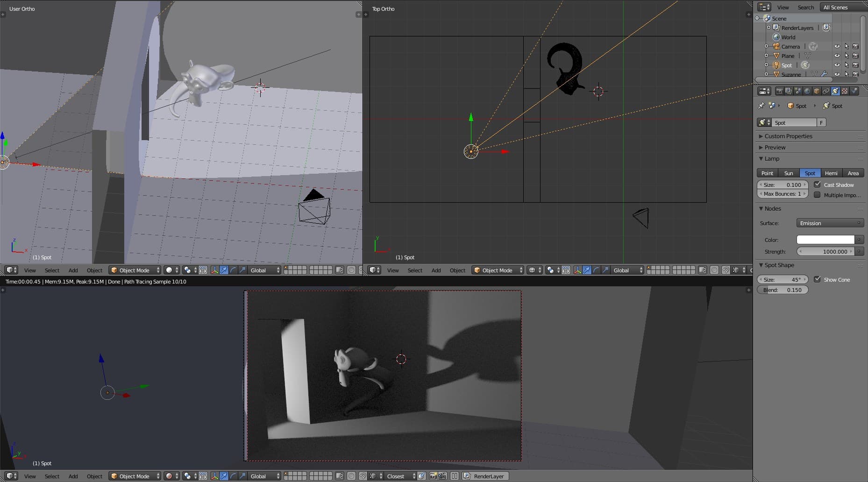This screenshot has height=482, width=868.
Task: Disable the Show Cone checkbox
Action: click(x=817, y=279)
